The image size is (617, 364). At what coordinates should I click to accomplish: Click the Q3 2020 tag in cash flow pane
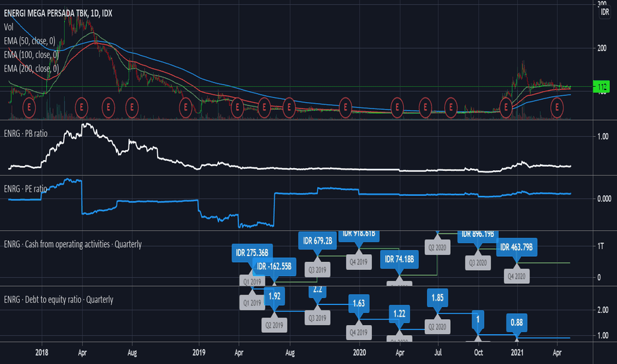pos(478,263)
